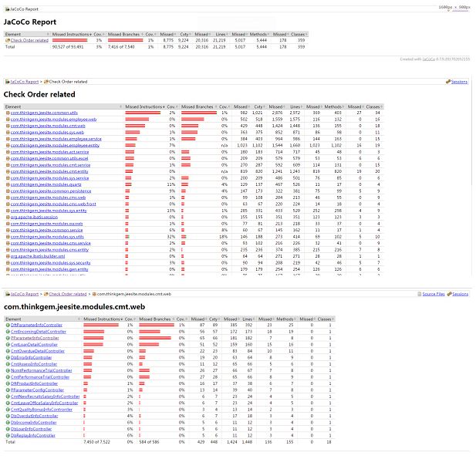Click the package icon in cmt.web breadcrumb
Image resolution: width=476 pixels, height=459 pixels.
[x=94, y=294]
